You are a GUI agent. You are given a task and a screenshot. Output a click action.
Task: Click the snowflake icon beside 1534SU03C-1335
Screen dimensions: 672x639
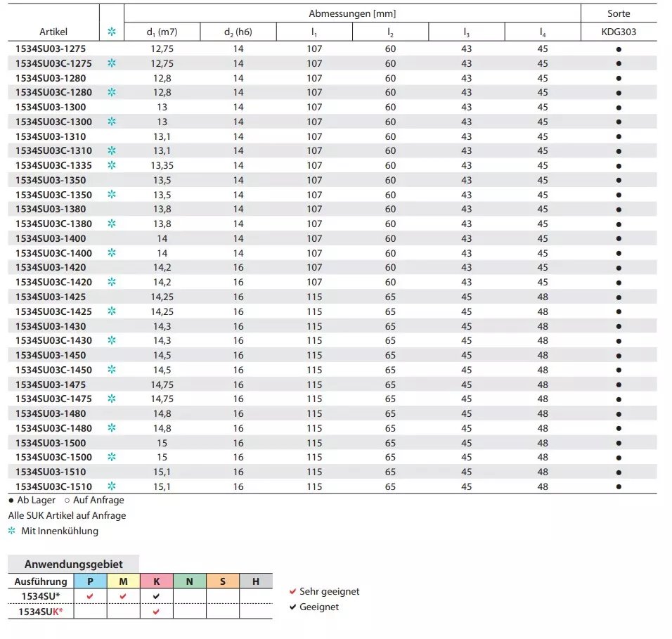pos(111,165)
